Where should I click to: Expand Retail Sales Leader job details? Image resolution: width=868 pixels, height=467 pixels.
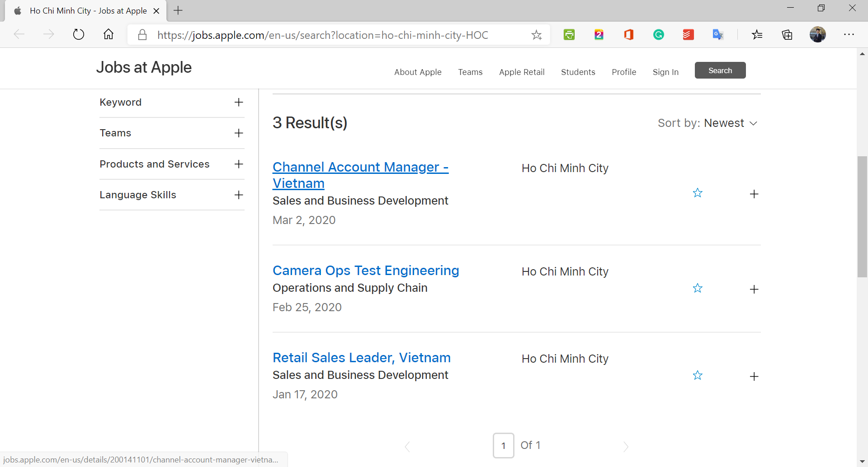754,377
